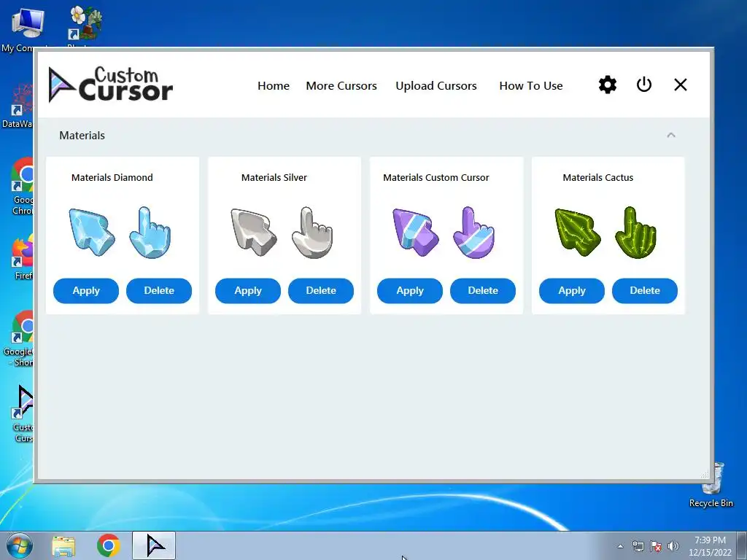Open Upload Cursors page
This screenshot has height=560, width=747.
click(x=436, y=86)
